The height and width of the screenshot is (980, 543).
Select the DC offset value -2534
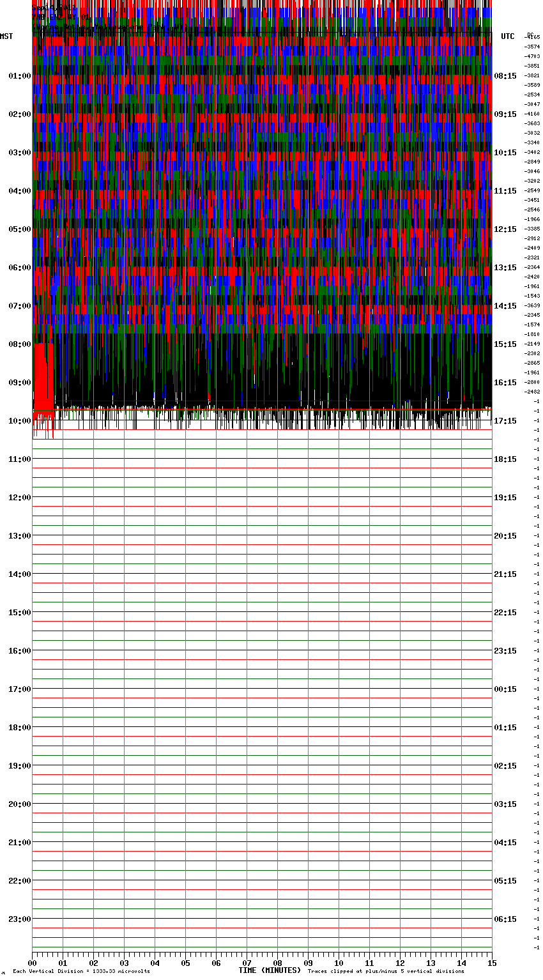[532, 95]
